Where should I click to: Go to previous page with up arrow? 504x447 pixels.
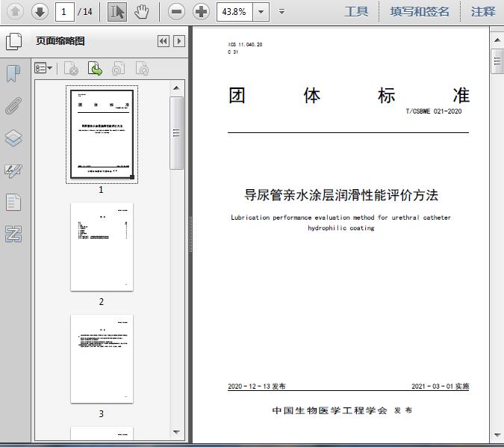15,12
